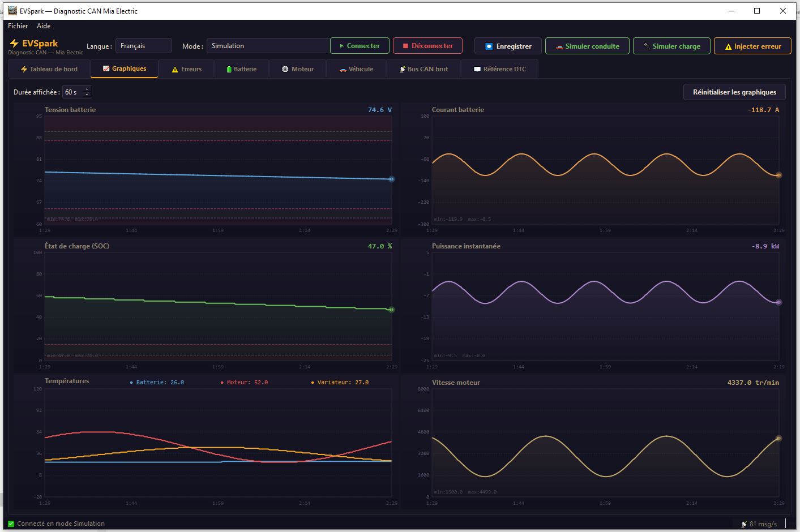
Task: Go to the Moteur tab
Action: tap(298, 69)
